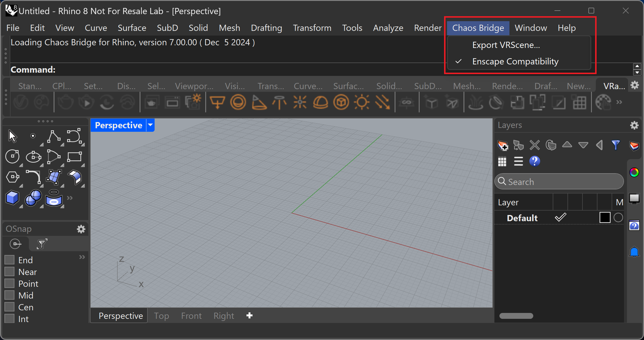Image resolution: width=644 pixels, height=340 pixels.
Task: Enable Mid object snap
Action: point(9,295)
